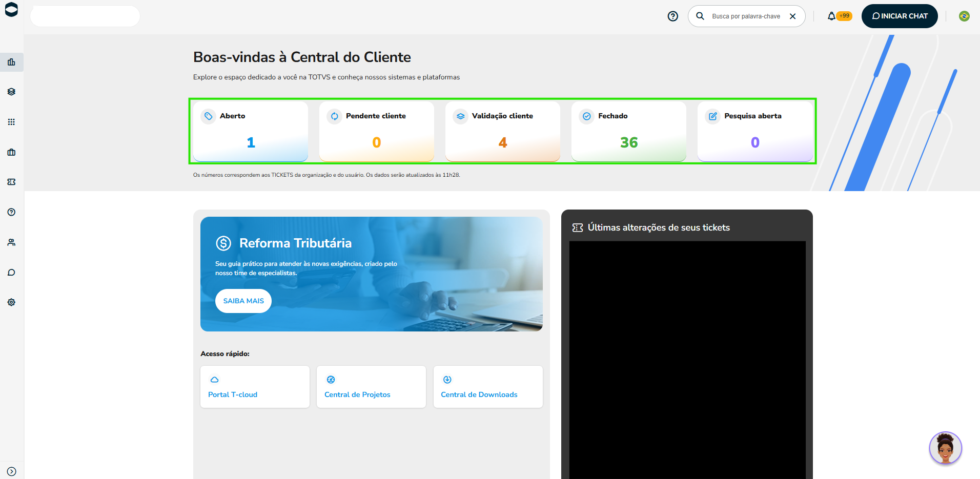980x479 pixels.
Task: Open Central de Projetos quick access
Action: coord(371,387)
